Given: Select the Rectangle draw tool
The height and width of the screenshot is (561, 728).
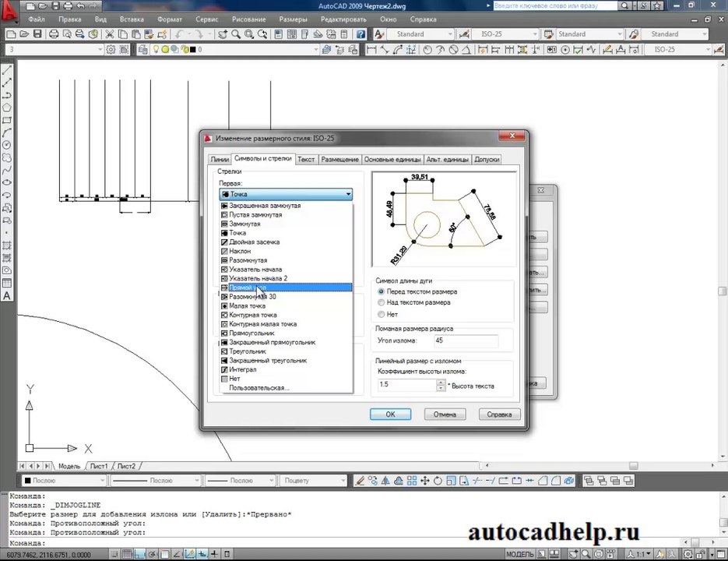Looking at the screenshot, I should pyautogui.click(x=7, y=120).
